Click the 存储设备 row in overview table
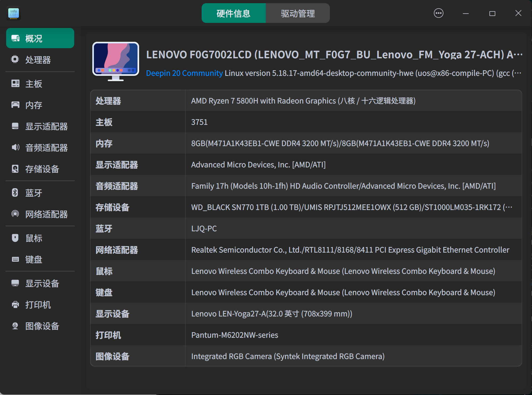Viewport: 532px width, 395px height. (x=306, y=207)
